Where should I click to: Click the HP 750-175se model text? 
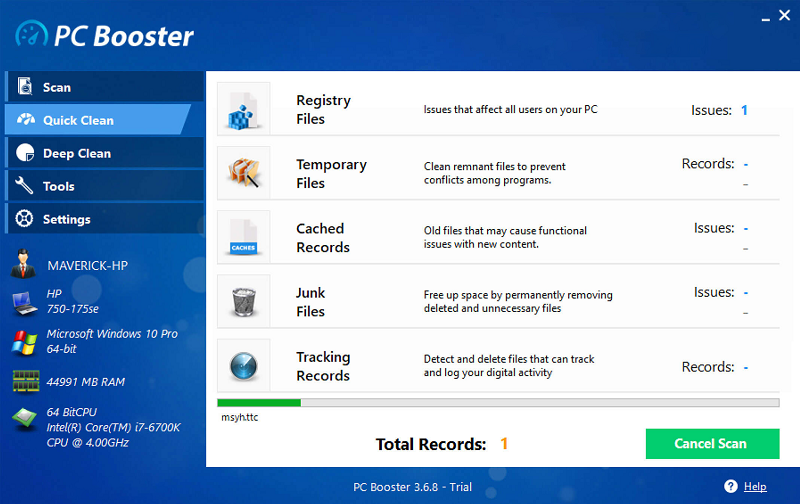pos(72,301)
